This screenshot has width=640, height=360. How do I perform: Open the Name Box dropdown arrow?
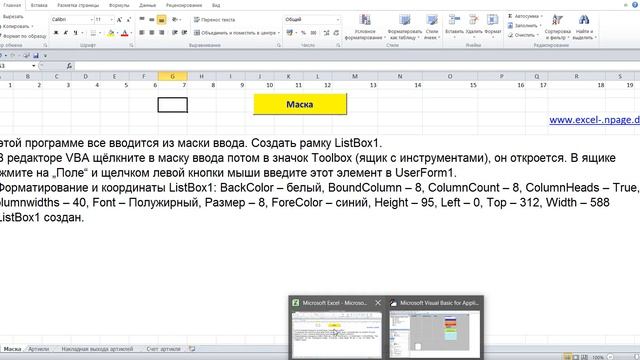(33, 66)
